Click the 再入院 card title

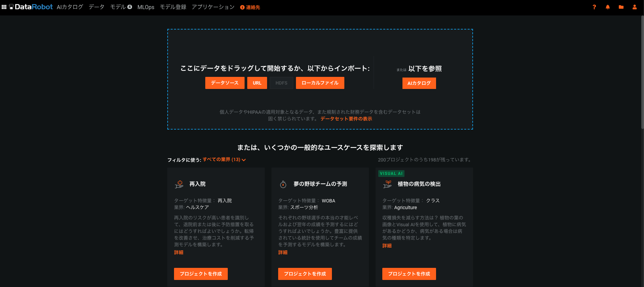[198, 184]
